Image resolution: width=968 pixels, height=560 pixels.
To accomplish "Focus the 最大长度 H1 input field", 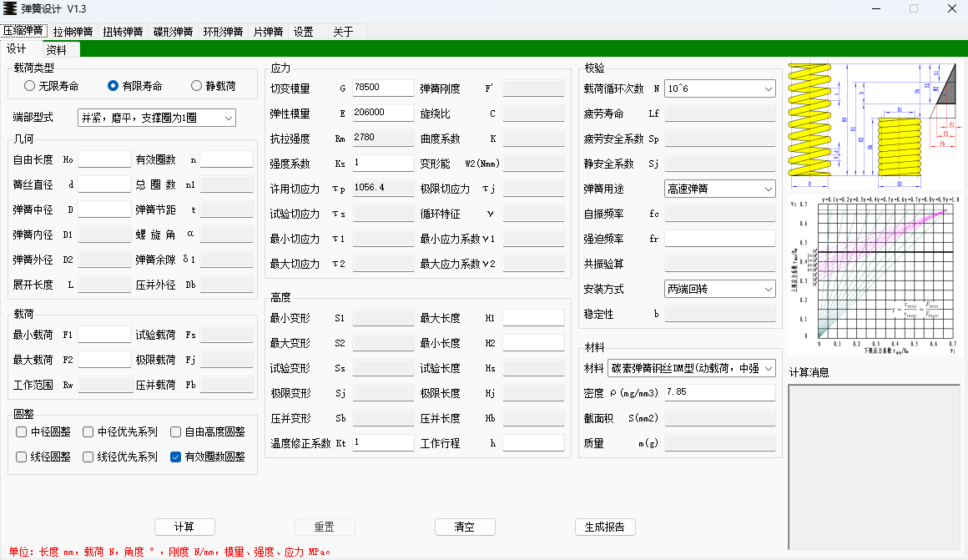I will coord(533,318).
